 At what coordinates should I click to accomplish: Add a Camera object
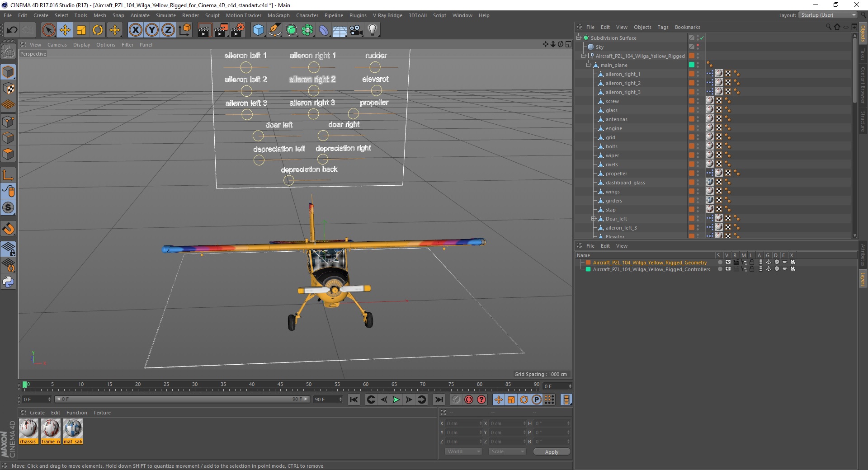(356, 30)
